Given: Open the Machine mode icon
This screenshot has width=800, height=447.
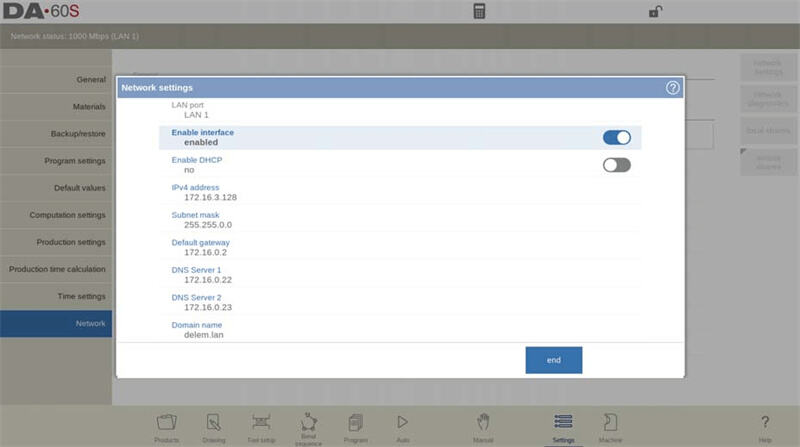Looking at the screenshot, I should tap(609, 427).
